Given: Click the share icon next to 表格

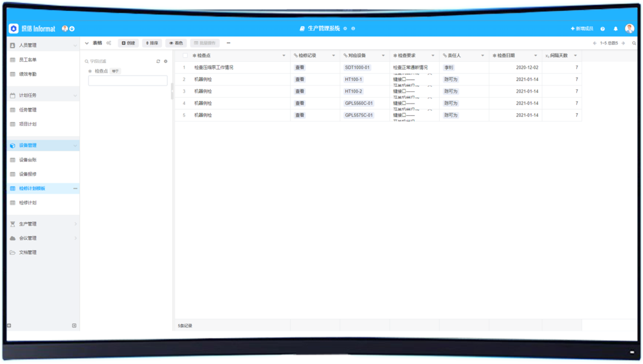Looking at the screenshot, I should (x=109, y=43).
